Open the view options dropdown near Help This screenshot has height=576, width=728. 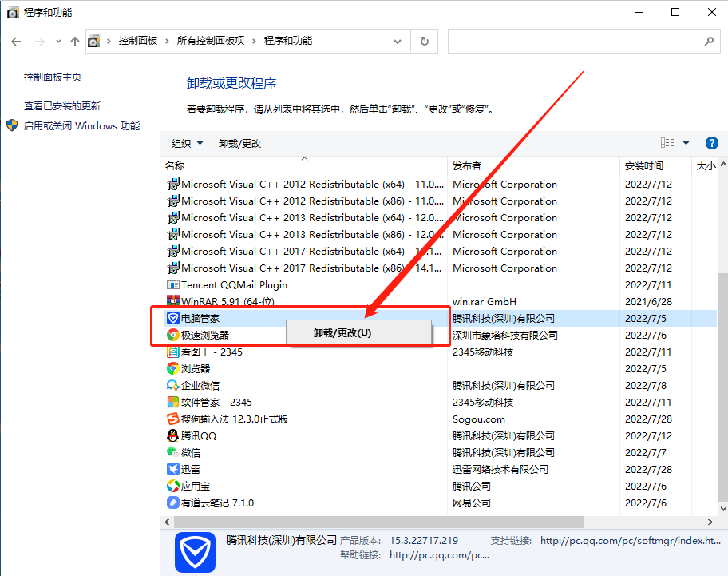686,142
